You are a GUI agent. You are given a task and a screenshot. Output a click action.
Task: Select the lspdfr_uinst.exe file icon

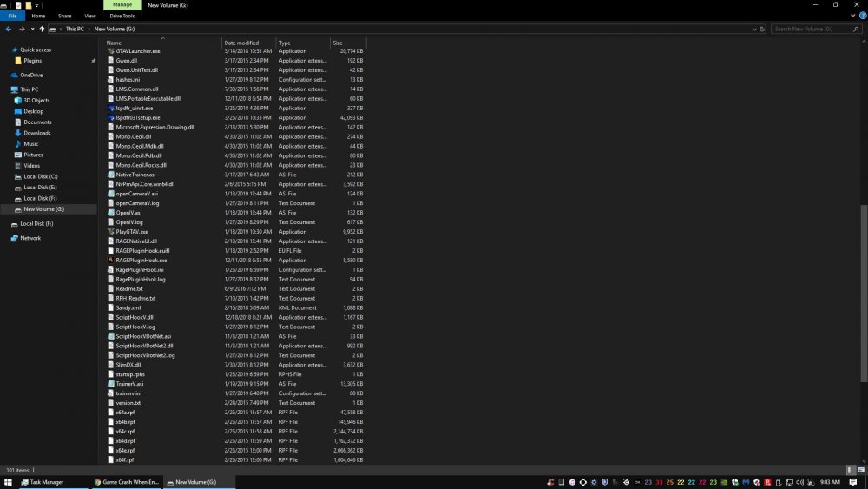click(111, 108)
